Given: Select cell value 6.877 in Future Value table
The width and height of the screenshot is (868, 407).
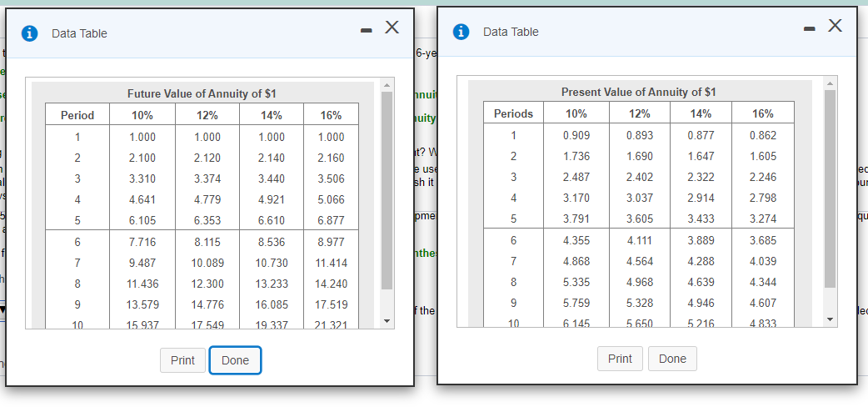Looking at the screenshot, I should [331, 221].
